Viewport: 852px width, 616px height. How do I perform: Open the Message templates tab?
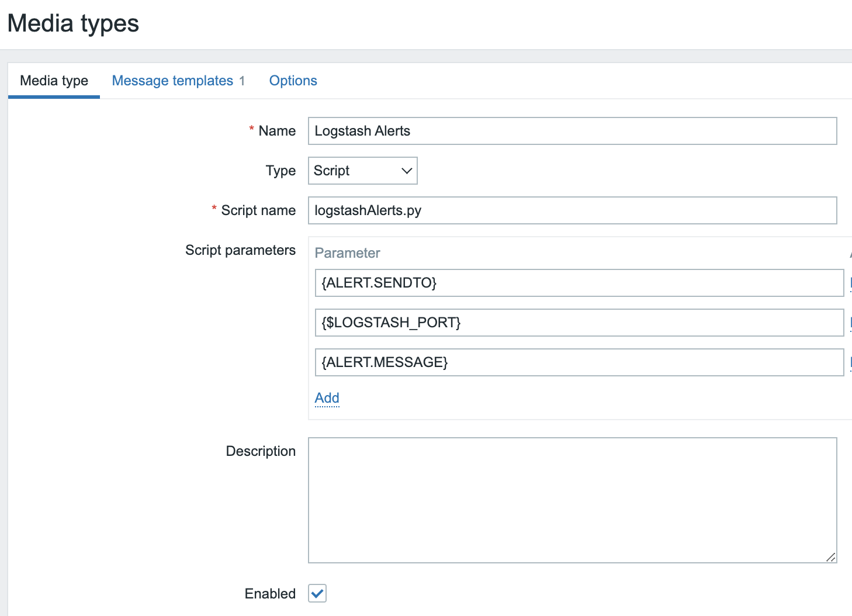tap(172, 81)
